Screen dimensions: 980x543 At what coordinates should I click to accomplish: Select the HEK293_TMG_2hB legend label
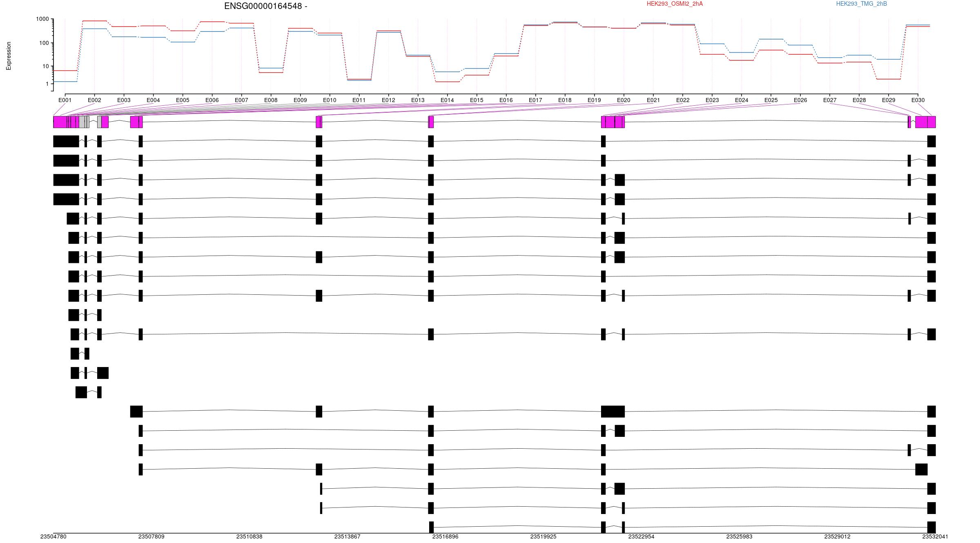click(x=862, y=4)
